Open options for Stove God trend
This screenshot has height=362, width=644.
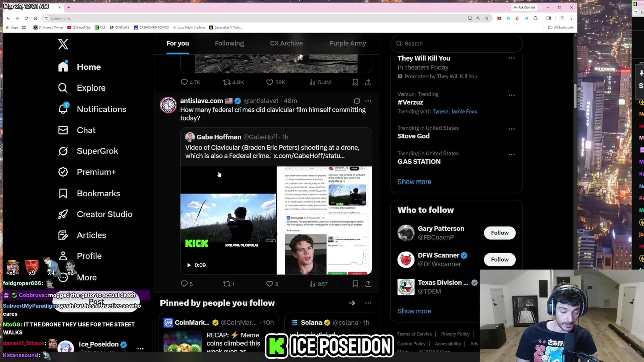pyautogui.click(x=512, y=129)
